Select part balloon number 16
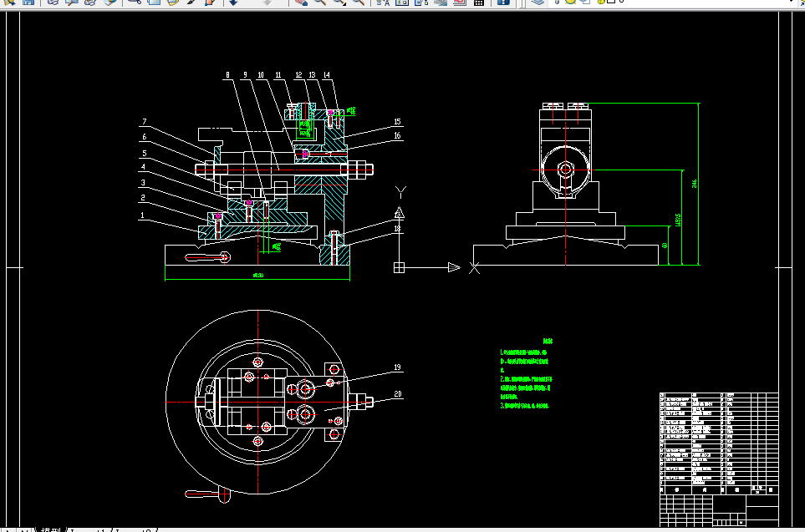This screenshot has height=532, width=805. 397,135
